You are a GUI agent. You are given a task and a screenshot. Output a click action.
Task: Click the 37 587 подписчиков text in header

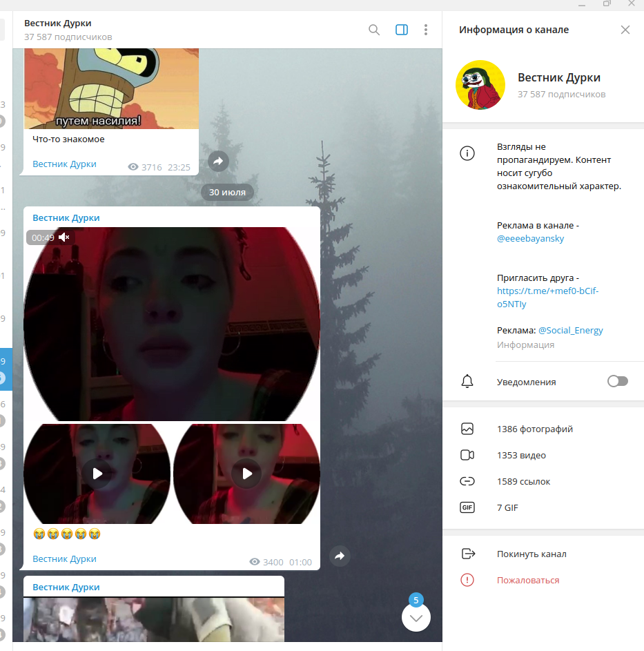coord(68,37)
